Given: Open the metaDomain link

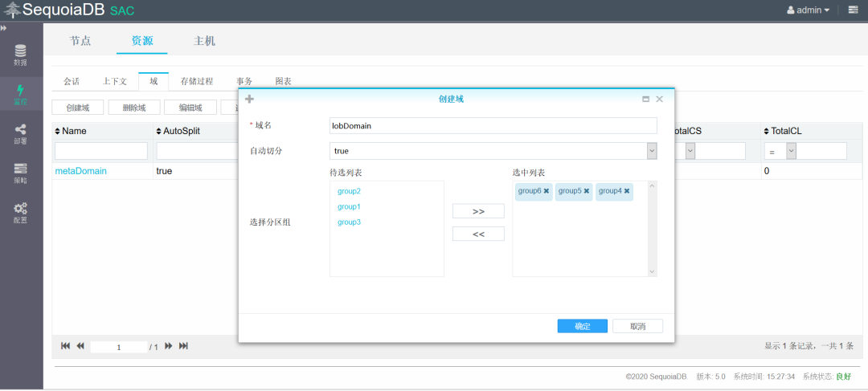Looking at the screenshot, I should (81, 172).
